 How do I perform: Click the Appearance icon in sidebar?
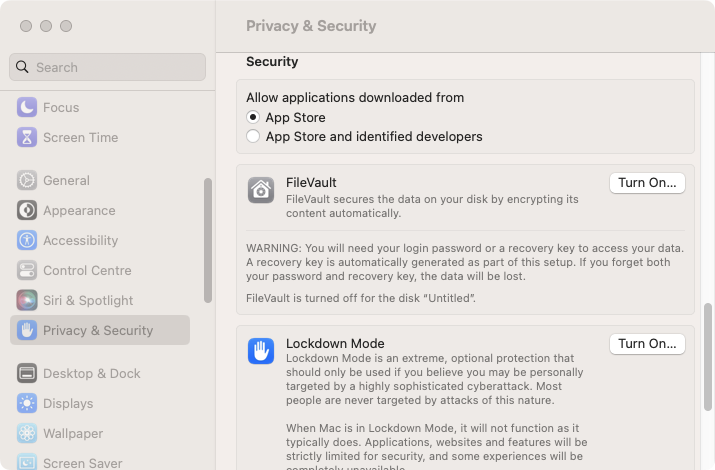[x=27, y=210]
